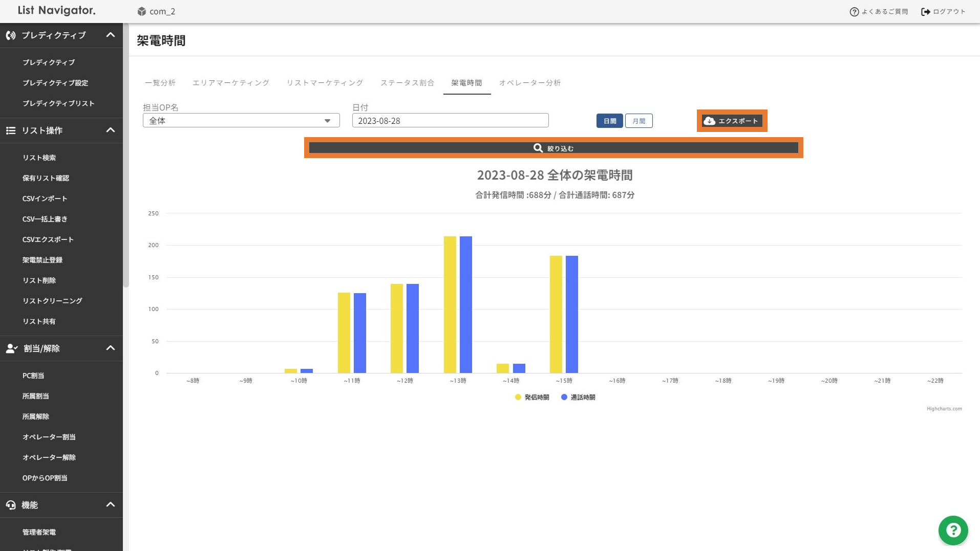Click the 日付 date input field
This screenshot has width=980, height=551.
tap(450, 121)
